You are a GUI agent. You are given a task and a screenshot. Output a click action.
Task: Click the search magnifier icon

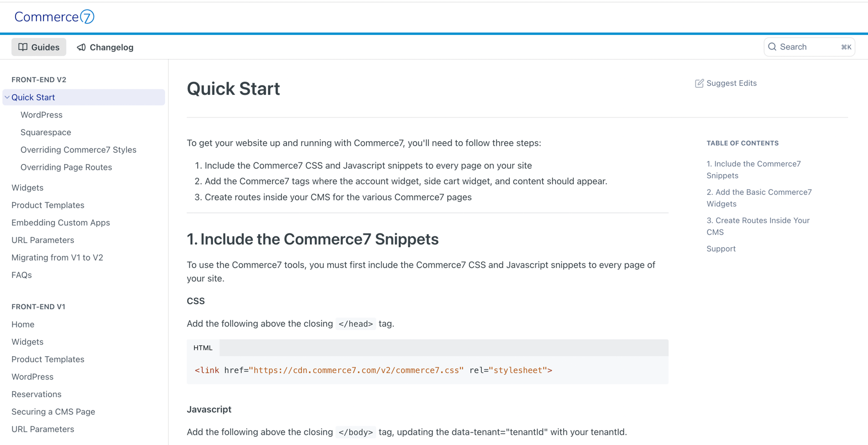click(x=772, y=47)
